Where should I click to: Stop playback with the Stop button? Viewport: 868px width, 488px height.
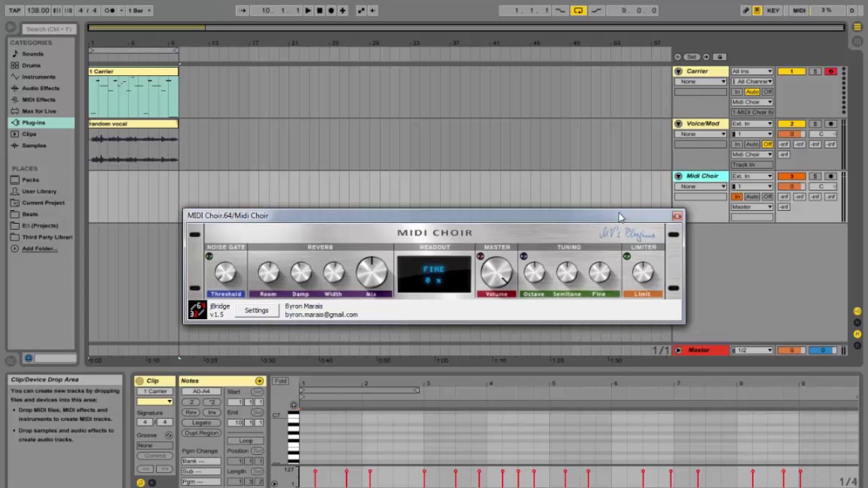(319, 10)
